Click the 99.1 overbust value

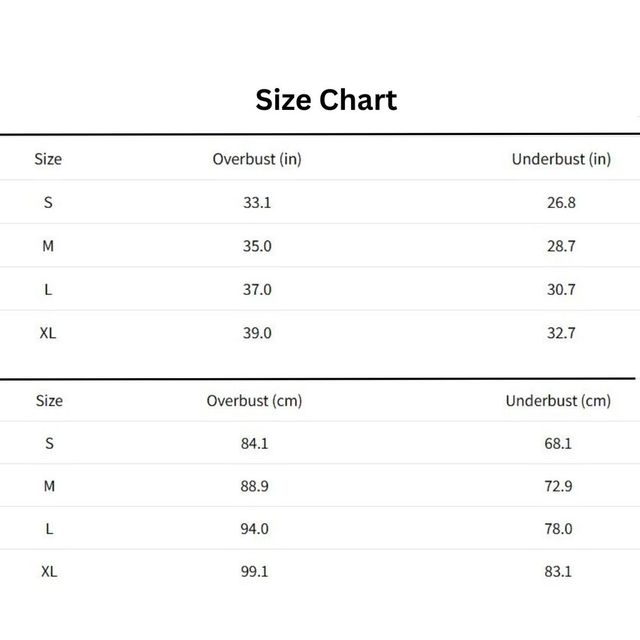click(254, 571)
